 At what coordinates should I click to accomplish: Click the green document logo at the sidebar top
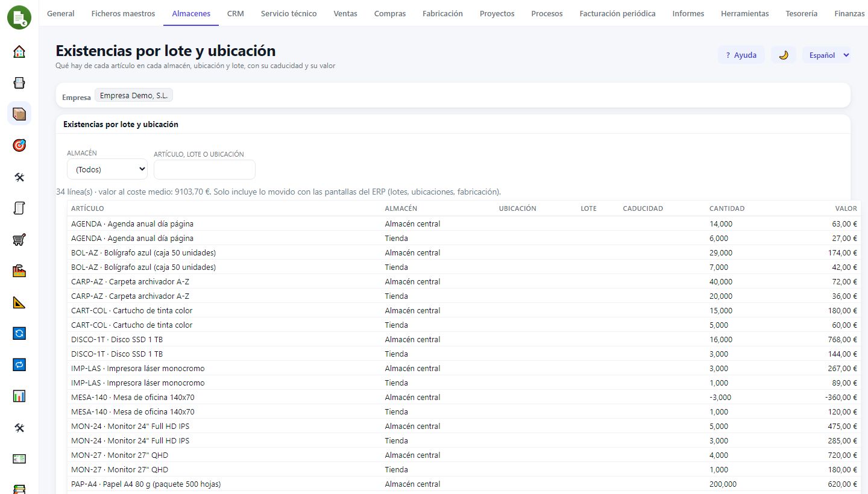tap(19, 17)
